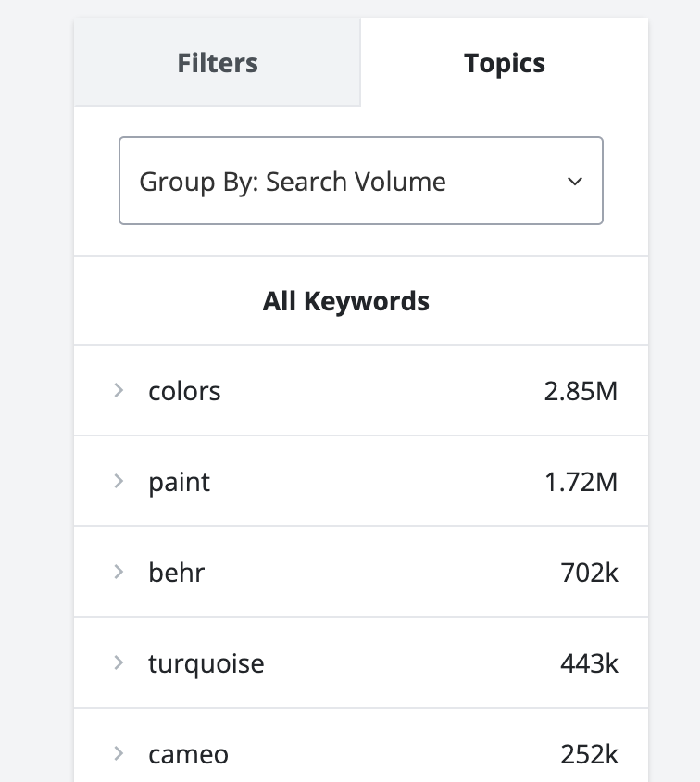Select the cameo topic label

click(x=188, y=754)
